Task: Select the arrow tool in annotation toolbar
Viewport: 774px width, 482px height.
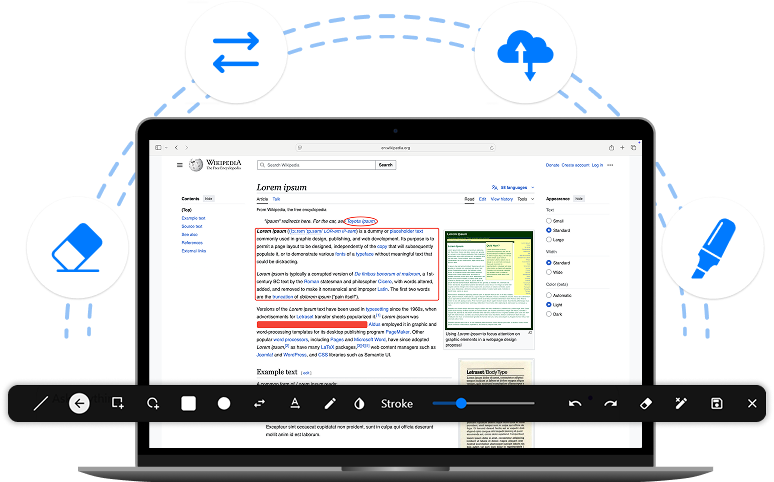Action: click(x=80, y=404)
